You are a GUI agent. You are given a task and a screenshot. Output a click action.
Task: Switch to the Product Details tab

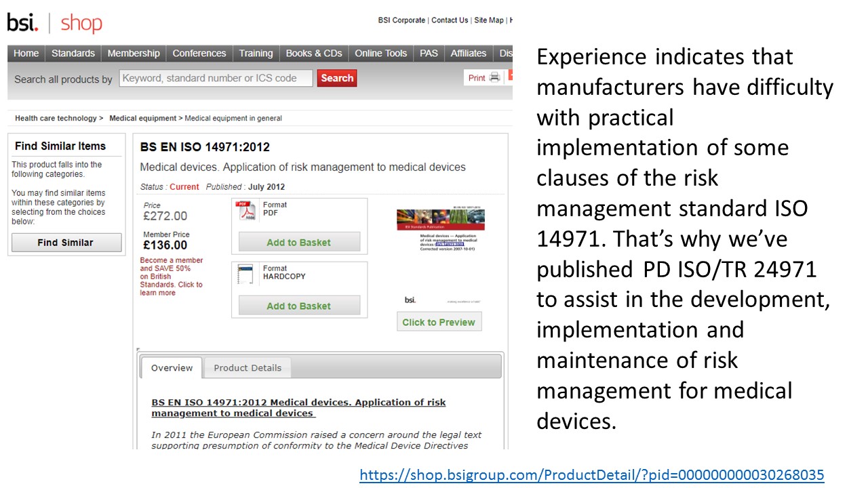248,368
